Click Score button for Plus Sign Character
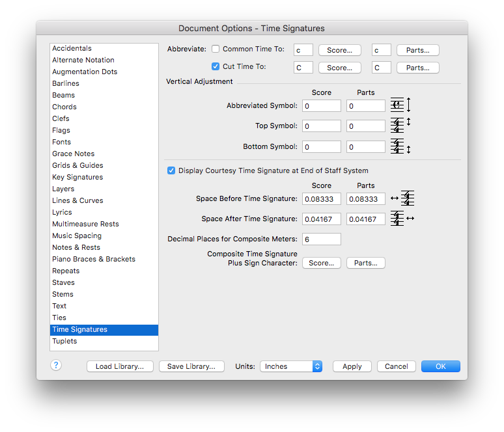Image resolution: width=504 pixels, height=432 pixels. tap(322, 263)
